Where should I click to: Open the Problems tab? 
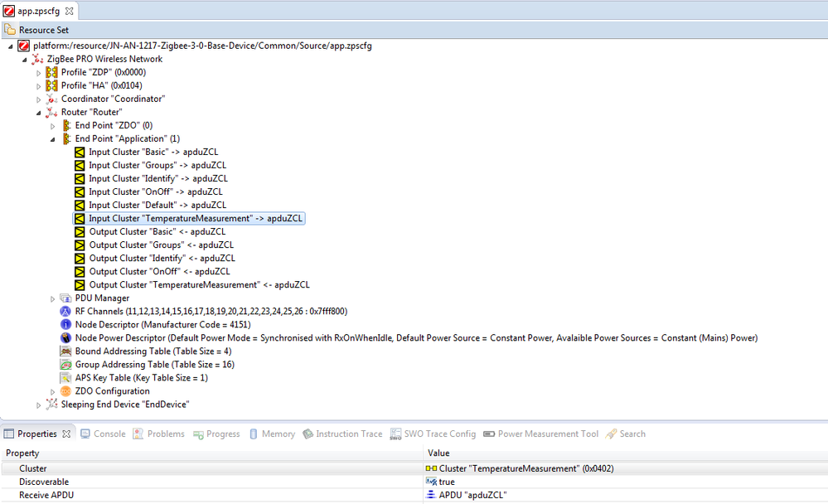point(159,434)
